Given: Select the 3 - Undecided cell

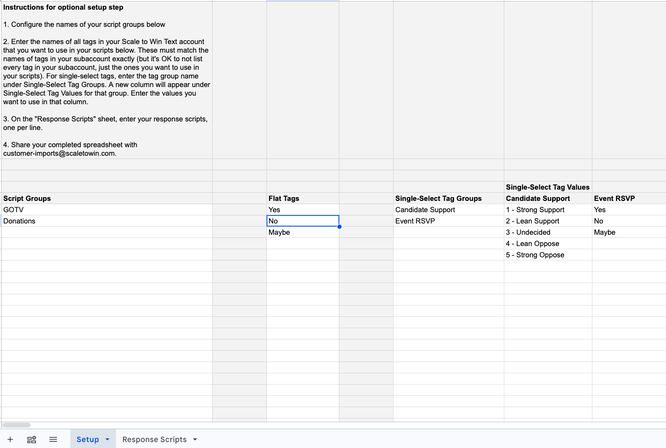Looking at the screenshot, I should [x=548, y=232].
